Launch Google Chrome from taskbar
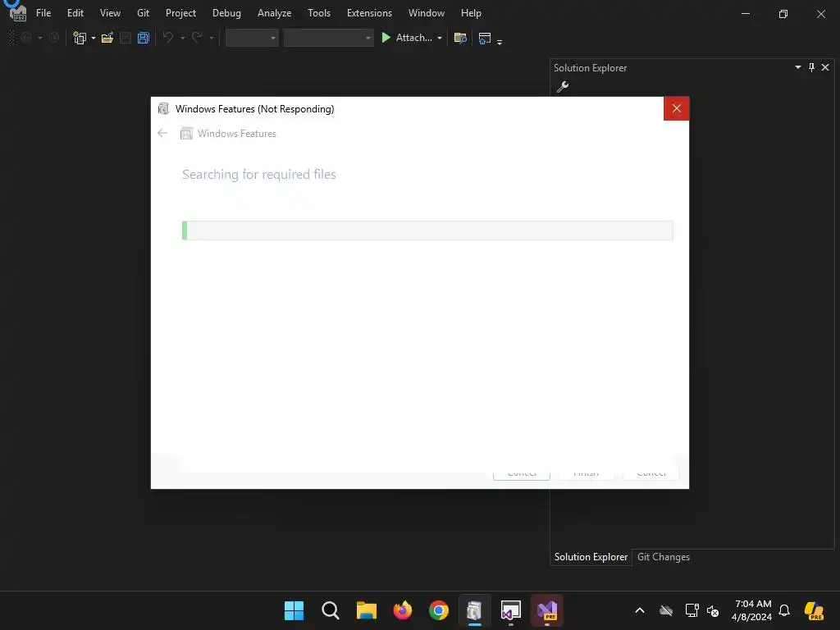Image resolution: width=840 pixels, height=630 pixels. [x=438, y=610]
